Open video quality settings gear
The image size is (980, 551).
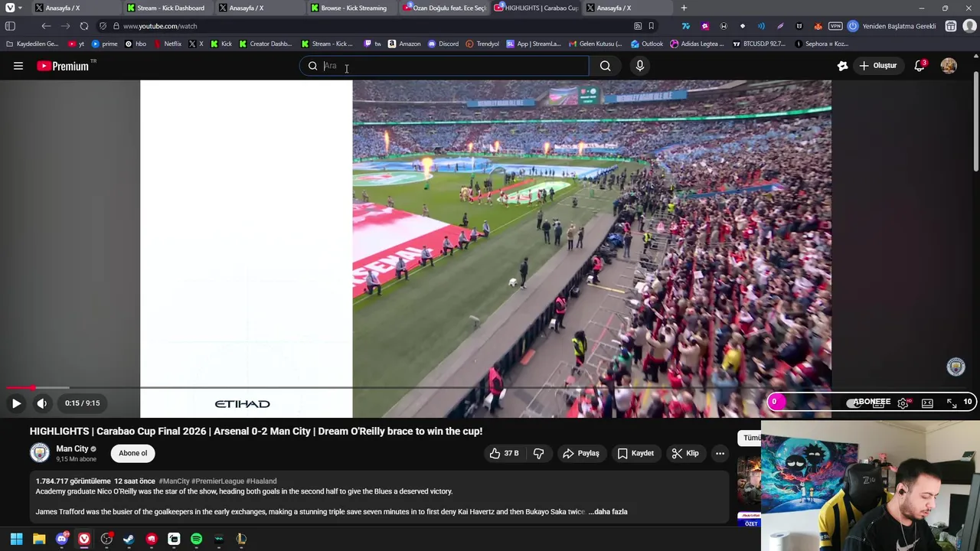(x=903, y=403)
